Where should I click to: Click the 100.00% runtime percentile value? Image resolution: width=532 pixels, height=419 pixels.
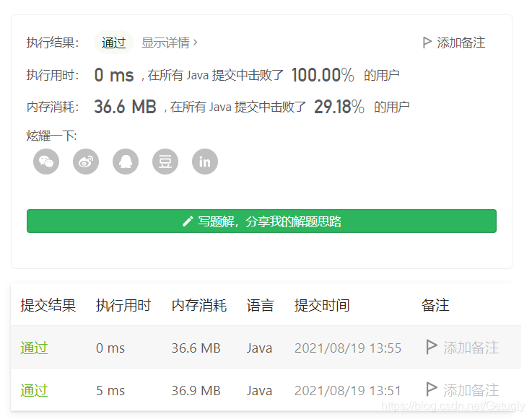(323, 75)
